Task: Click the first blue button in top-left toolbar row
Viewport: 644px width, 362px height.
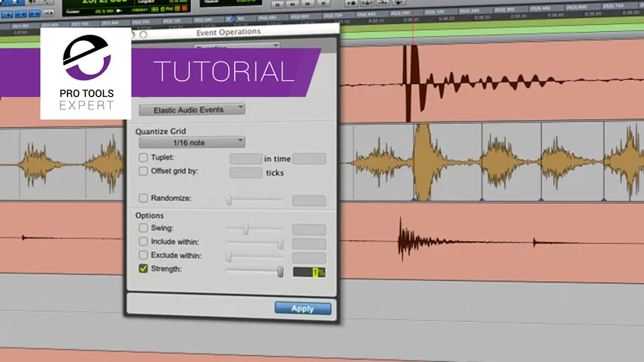Action: point(7,14)
